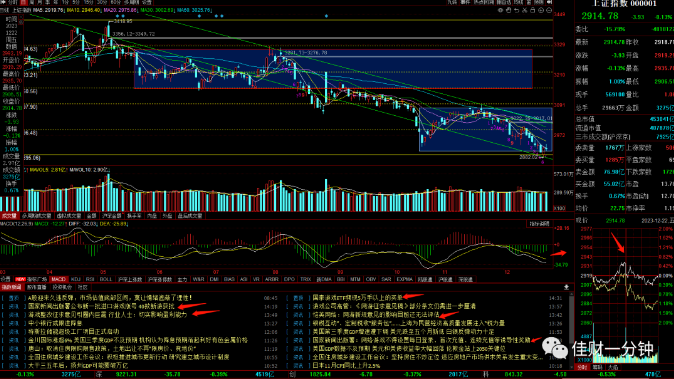674x379 pixels.
Task: Click the scissors icon in the chart toolbar
Action: (x=524, y=10)
